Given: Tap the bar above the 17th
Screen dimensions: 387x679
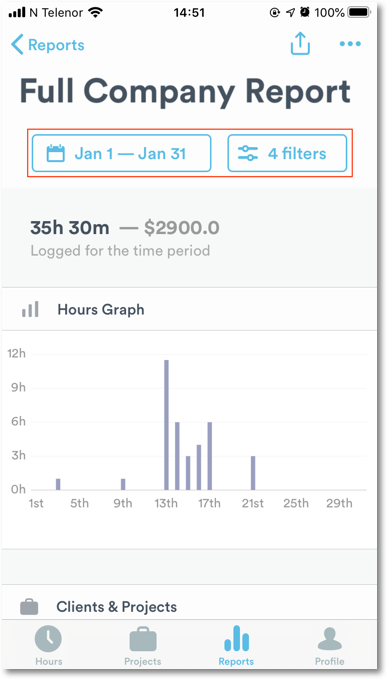Looking at the screenshot, I should [210, 456].
